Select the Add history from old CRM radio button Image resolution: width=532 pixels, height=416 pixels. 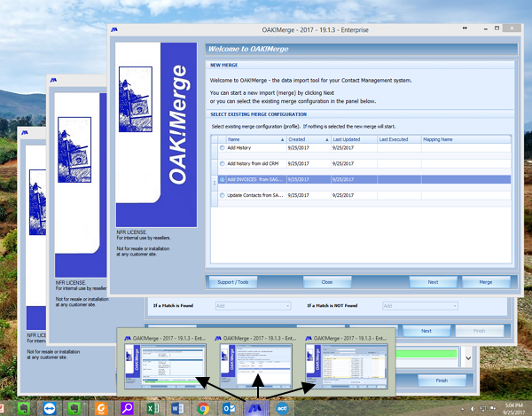223,163
